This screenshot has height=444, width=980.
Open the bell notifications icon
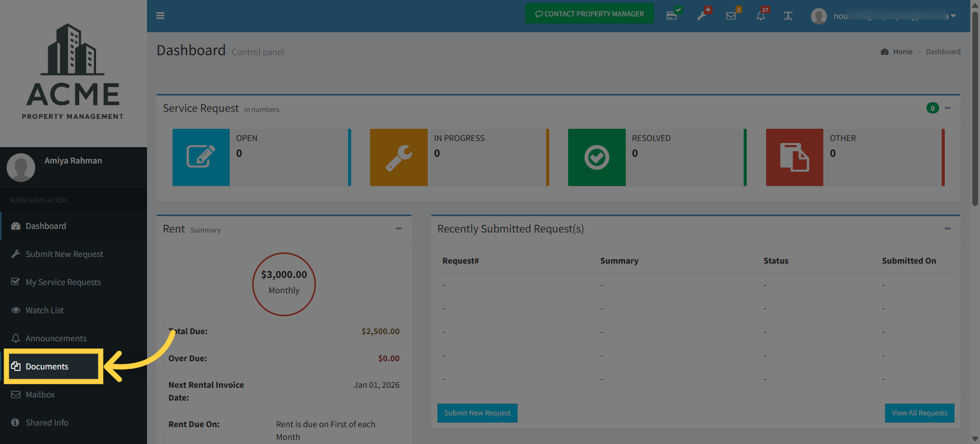click(x=761, y=15)
